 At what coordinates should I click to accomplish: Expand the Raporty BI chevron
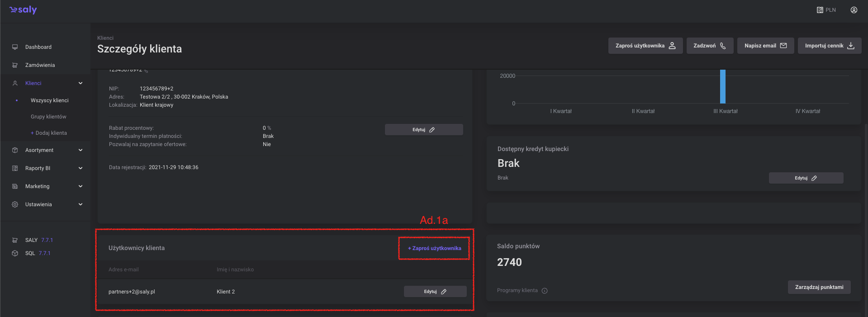[x=81, y=168]
